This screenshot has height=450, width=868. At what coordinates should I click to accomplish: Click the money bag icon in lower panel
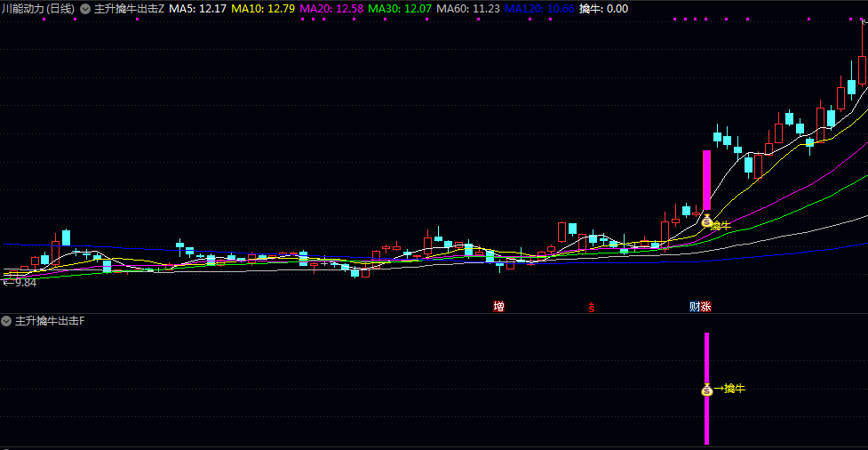pyautogui.click(x=707, y=390)
